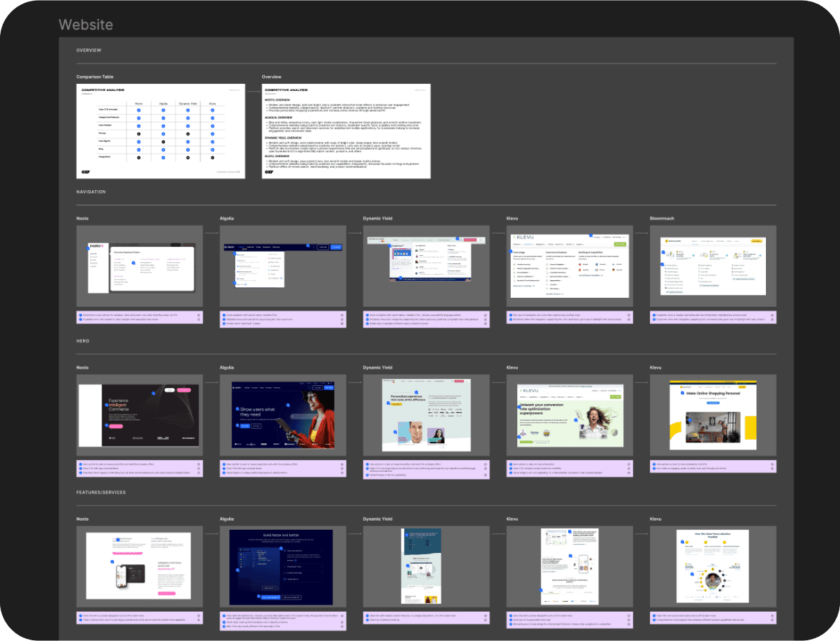Click the Nosto label in Navigation section
The width and height of the screenshot is (840, 641).
(82, 218)
